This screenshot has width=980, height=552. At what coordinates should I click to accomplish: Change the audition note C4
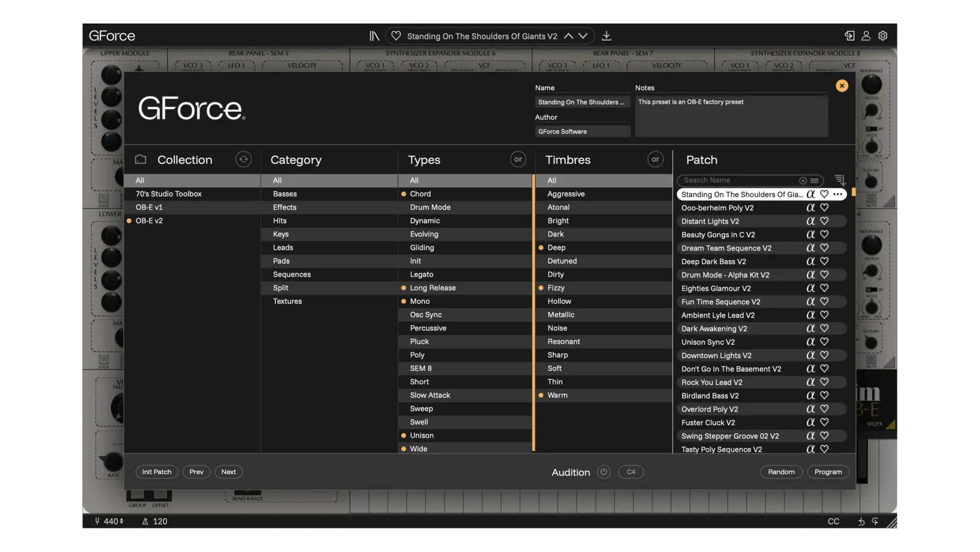(631, 472)
